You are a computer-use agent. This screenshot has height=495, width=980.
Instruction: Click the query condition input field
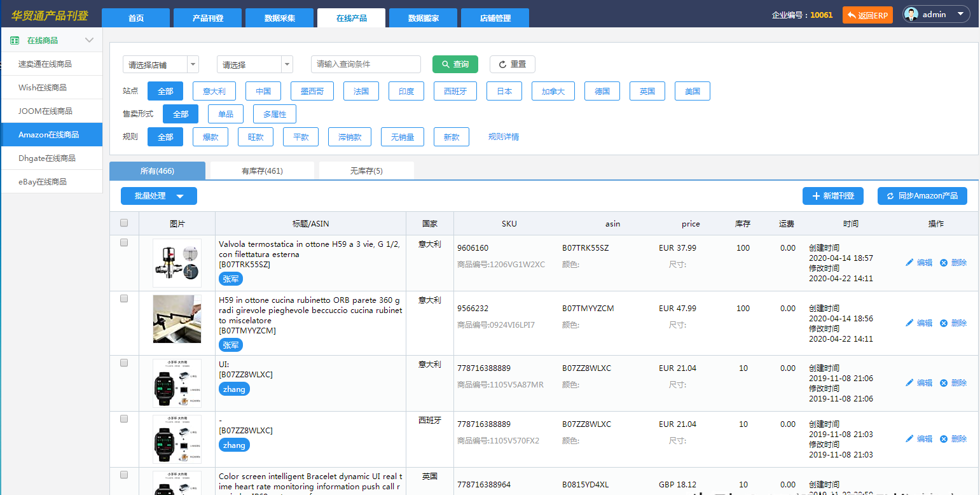point(366,64)
